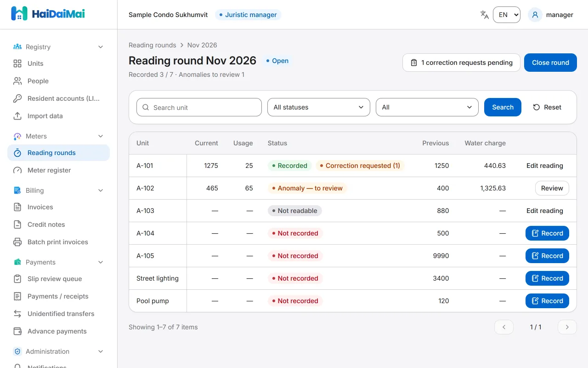Click the Import data upload icon

(x=17, y=116)
